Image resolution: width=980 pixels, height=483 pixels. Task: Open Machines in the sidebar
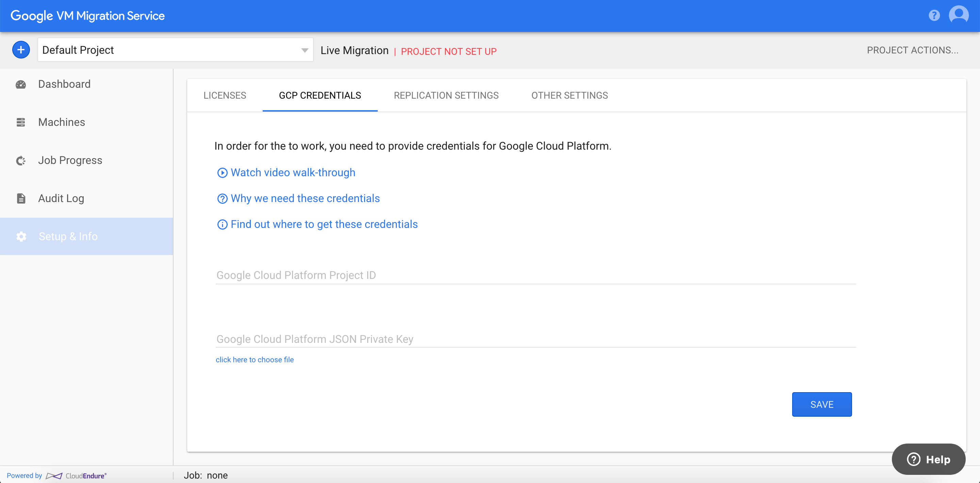[x=86, y=122]
